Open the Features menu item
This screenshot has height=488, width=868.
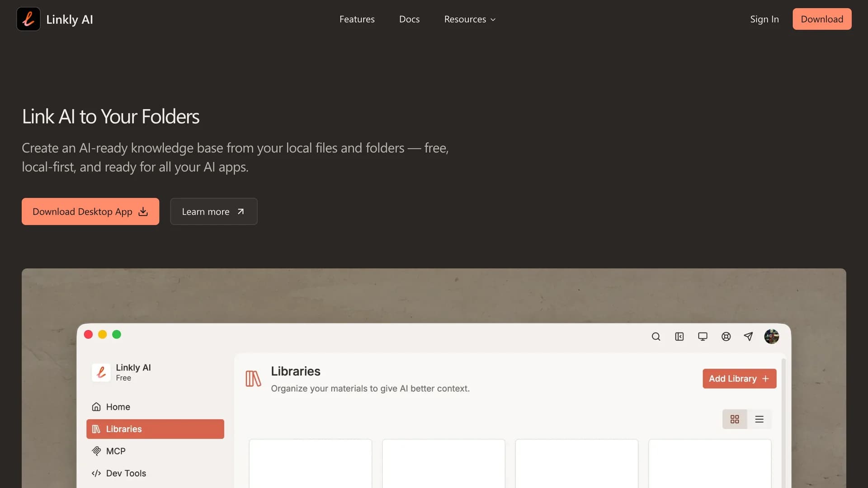(x=357, y=19)
